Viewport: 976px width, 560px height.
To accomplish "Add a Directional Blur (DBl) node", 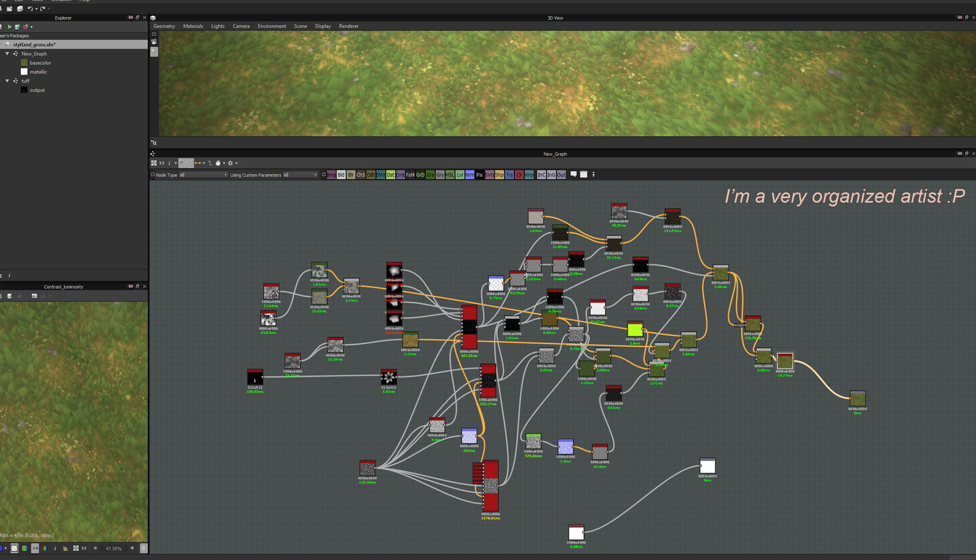I will (370, 174).
